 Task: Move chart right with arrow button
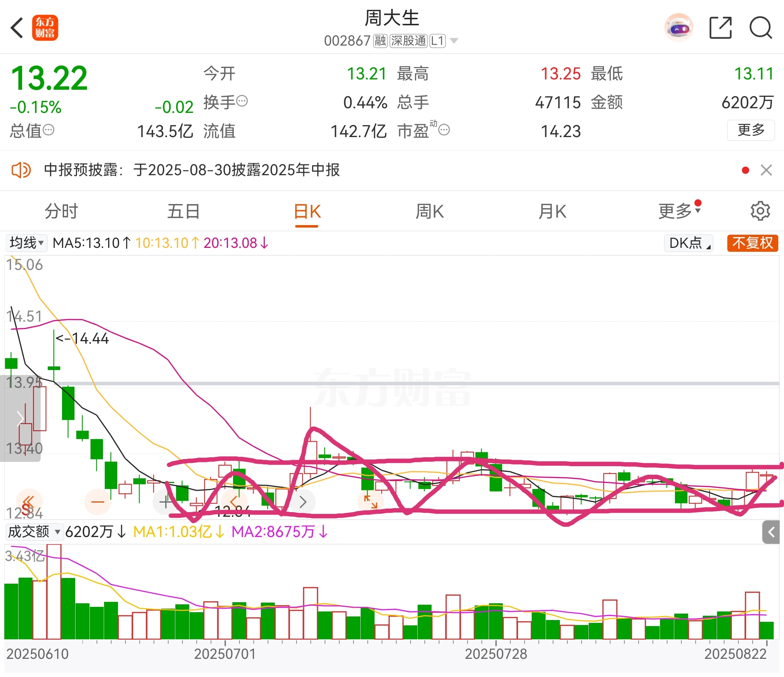pyautogui.click(x=302, y=502)
